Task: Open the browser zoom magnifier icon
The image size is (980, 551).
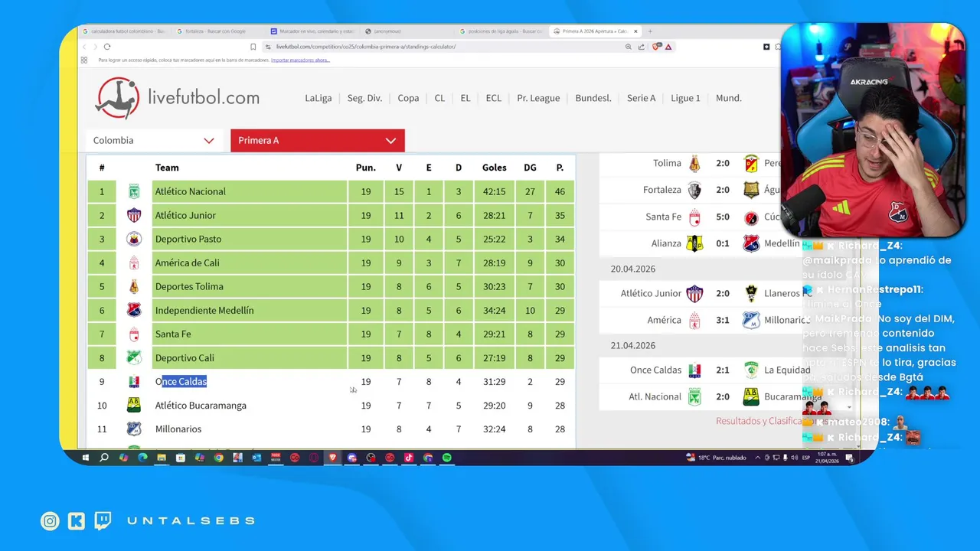Action: (629, 47)
